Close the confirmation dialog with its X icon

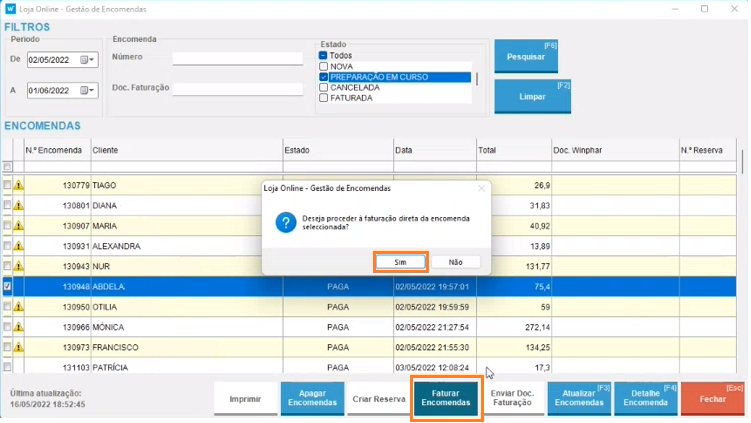click(x=481, y=187)
